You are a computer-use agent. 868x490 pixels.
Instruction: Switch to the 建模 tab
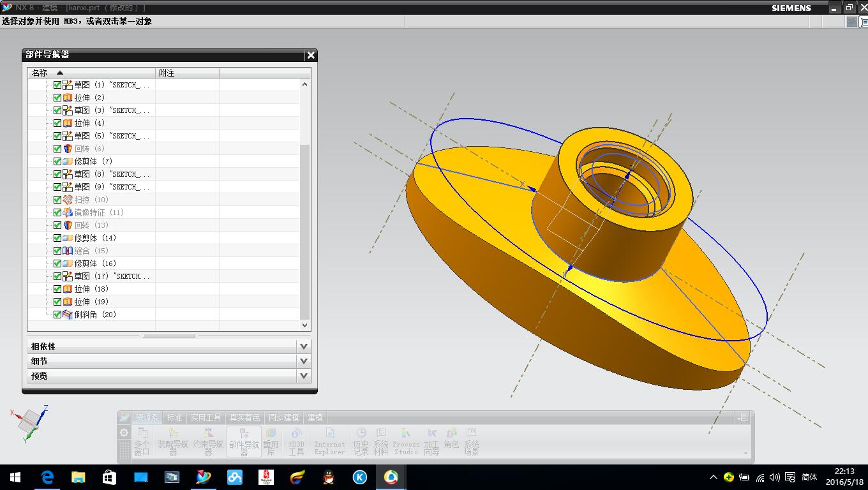[315, 417]
